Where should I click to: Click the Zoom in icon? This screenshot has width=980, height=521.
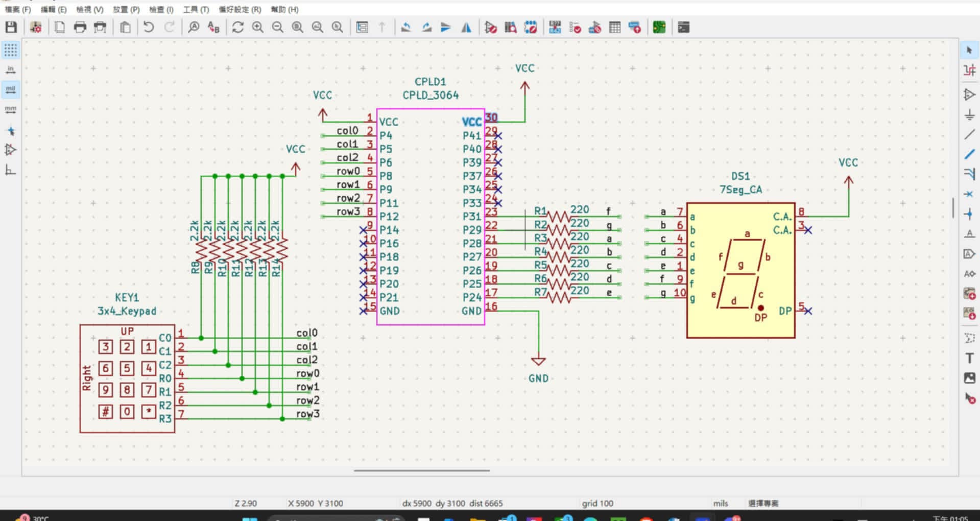258,28
